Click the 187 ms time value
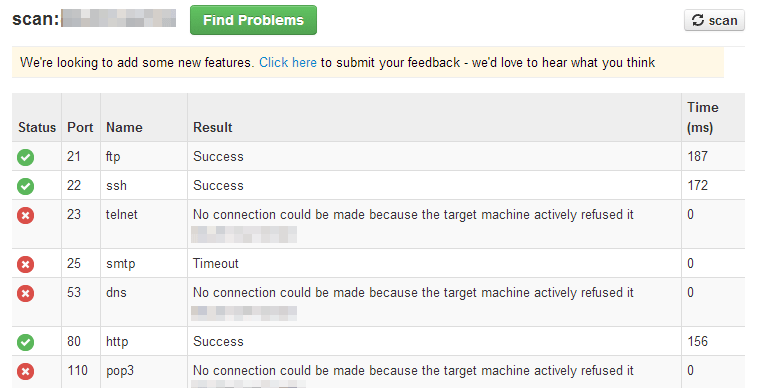The height and width of the screenshot is (388, 757). tap(697, 156)
